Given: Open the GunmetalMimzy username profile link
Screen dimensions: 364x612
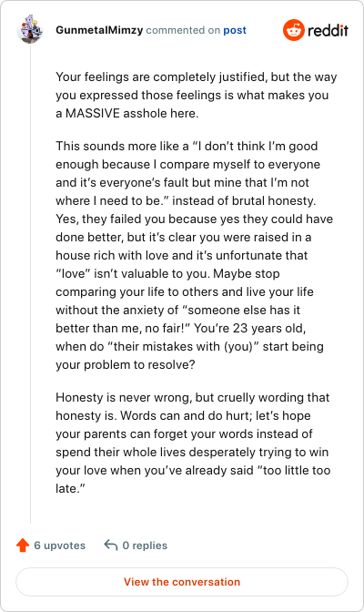Looking at the screenshot, I should tap(99, 30).
